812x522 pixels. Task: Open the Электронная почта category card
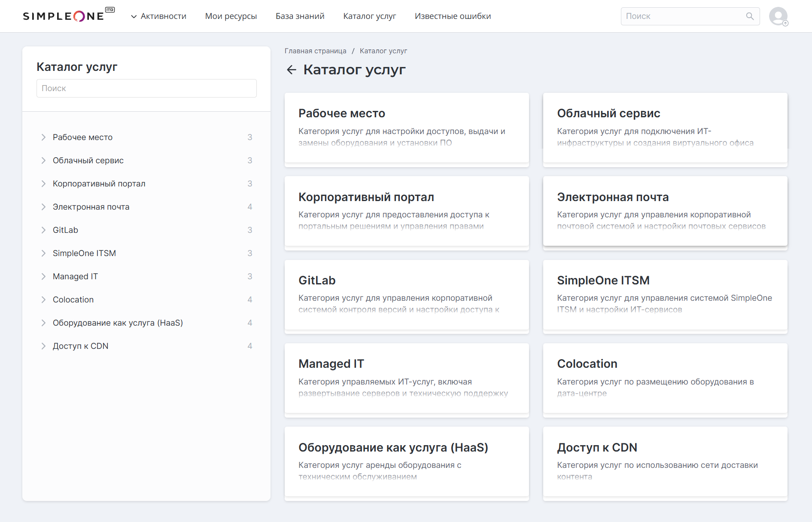click(x=665, y=211)
